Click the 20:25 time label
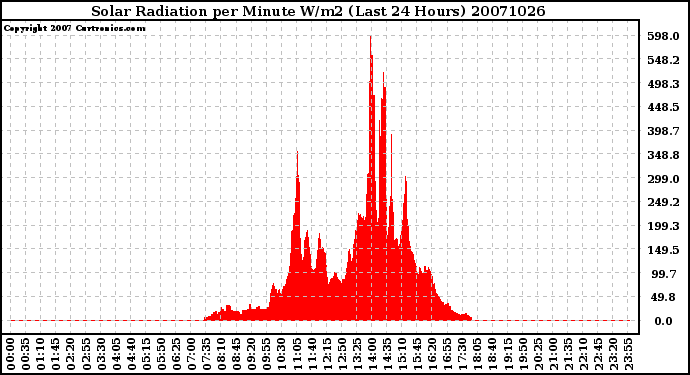690x375 pixels. (x=537, y=354)
